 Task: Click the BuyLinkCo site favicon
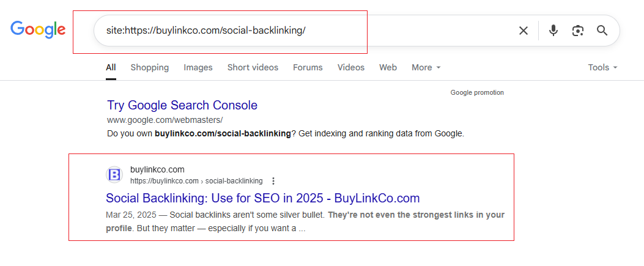(x=114, y=175)
